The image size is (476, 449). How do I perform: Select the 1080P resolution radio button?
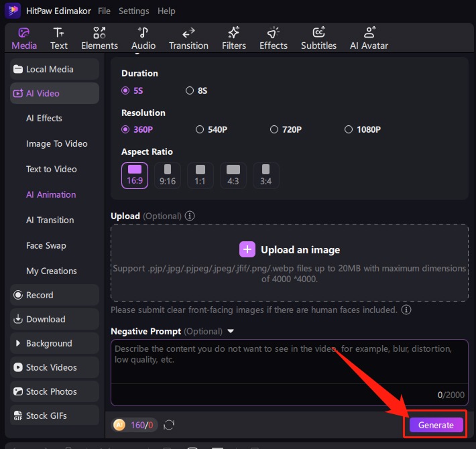(348, 129)
